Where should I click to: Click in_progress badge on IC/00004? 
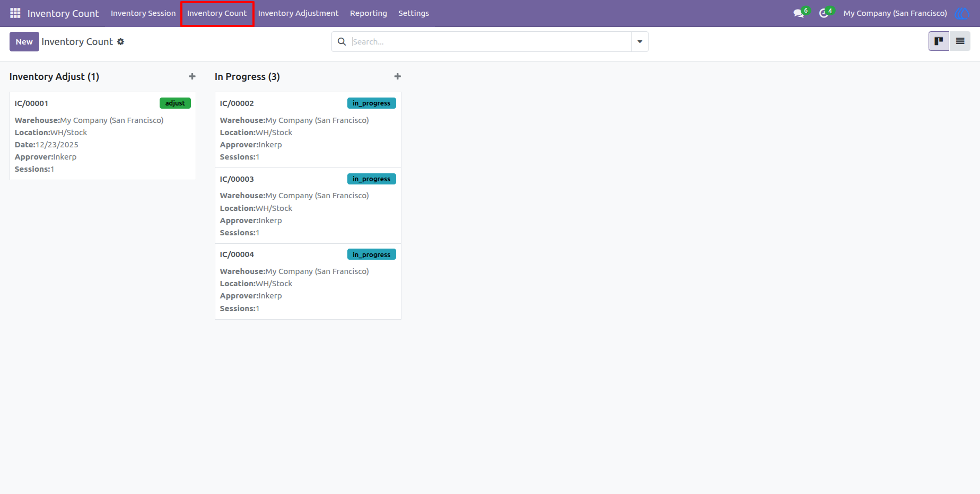coord(371,254)
